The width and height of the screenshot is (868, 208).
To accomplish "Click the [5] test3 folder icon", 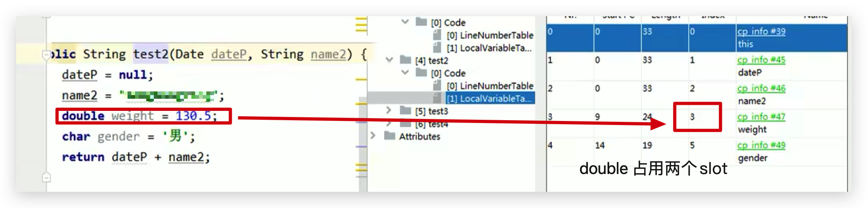I will click(x=405, y=110).
